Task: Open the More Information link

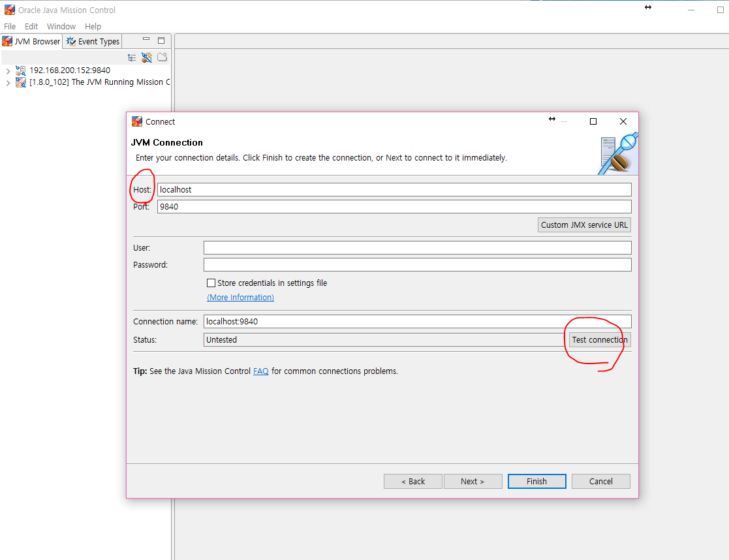Action: [240, 297]
